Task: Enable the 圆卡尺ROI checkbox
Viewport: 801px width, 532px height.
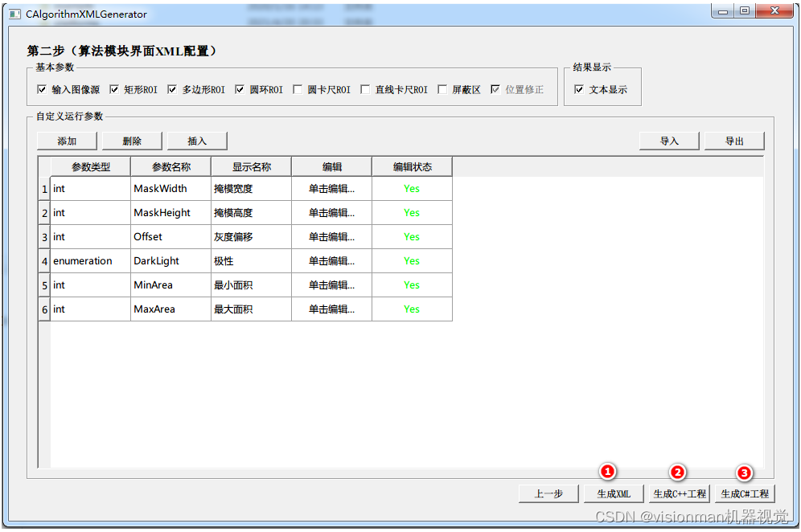Action: pos(296,89)
